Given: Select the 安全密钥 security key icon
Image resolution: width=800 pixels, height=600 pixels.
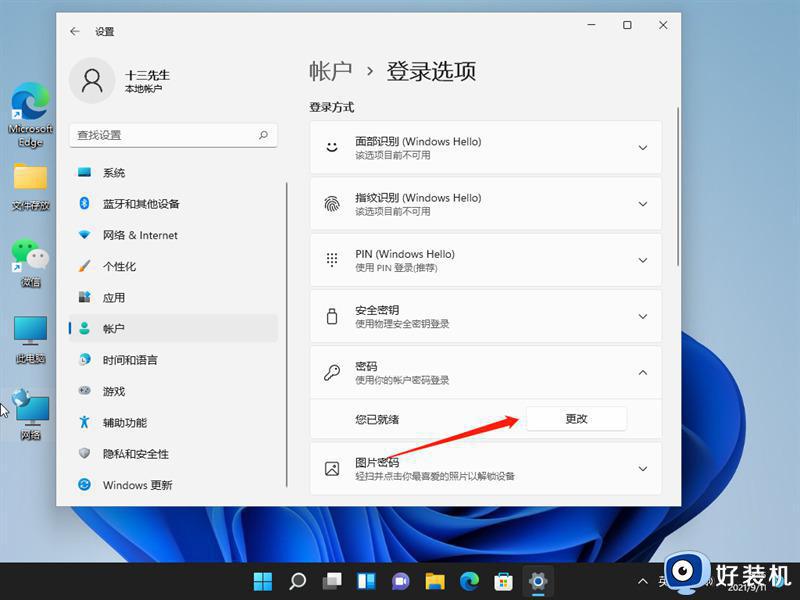Looking at the screenshot, I should [330, 316].
